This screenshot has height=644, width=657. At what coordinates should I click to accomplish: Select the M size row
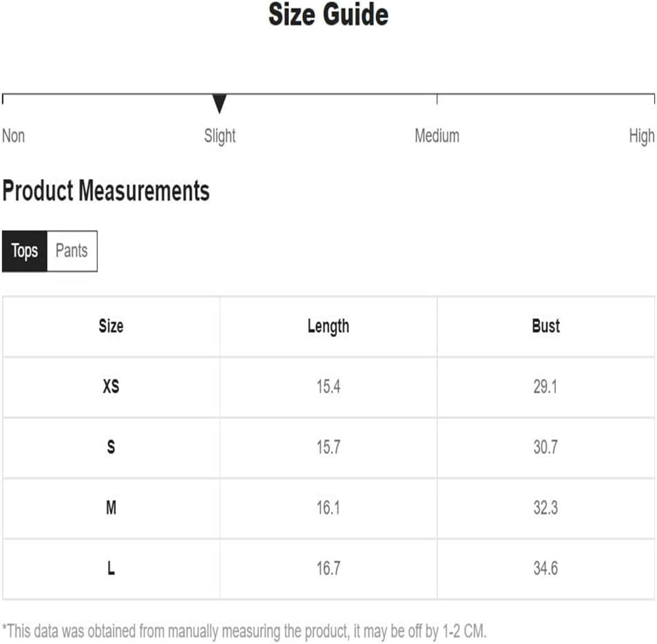click(x=328, y=508)
